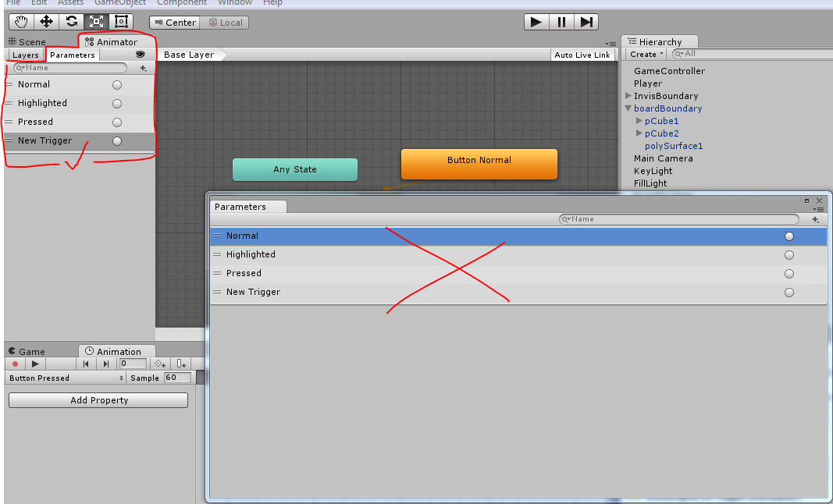This screenshot has width=833, height=504.
Task: Open the Button Pressed clip dropdown
Action: [x=66, y=378]
